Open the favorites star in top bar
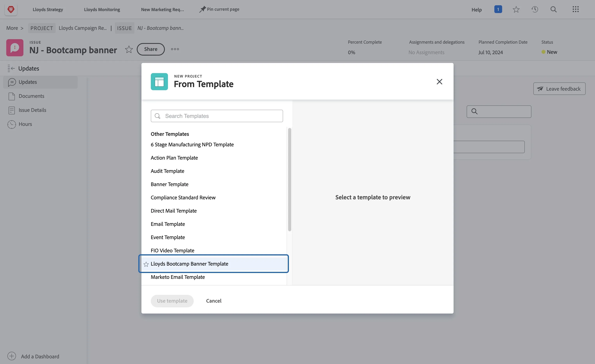This screenshot has height=364, width=595. click(x=516, y=9)
